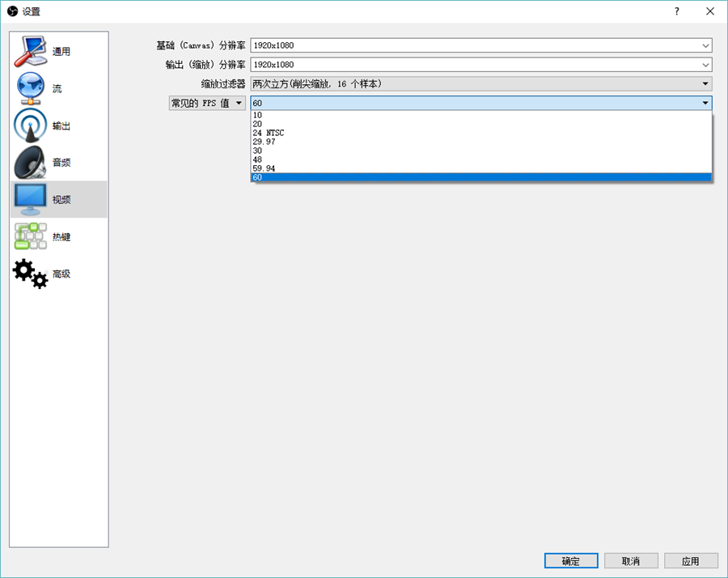Select 29.97 in FPS options

pyautogui.click(x=264, y=142)
